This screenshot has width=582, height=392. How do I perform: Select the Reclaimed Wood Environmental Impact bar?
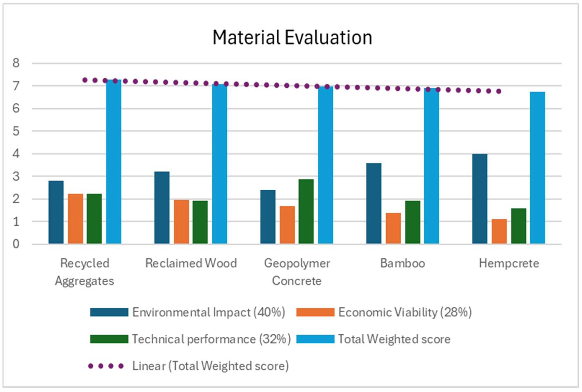tap(162, 208)
